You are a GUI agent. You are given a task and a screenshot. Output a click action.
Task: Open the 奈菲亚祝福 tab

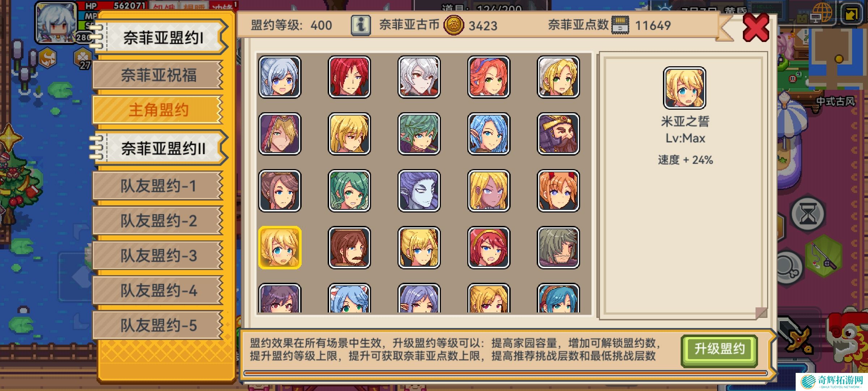point(158,75)
